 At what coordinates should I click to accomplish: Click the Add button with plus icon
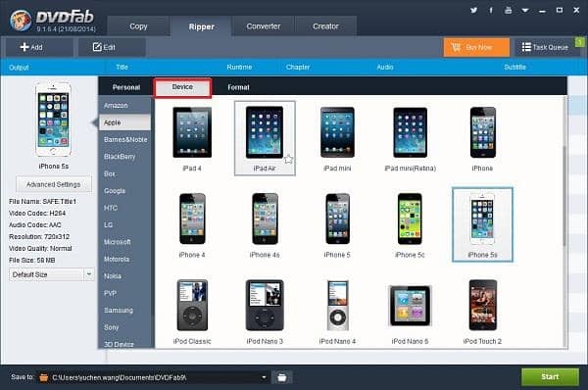[31, 47]
